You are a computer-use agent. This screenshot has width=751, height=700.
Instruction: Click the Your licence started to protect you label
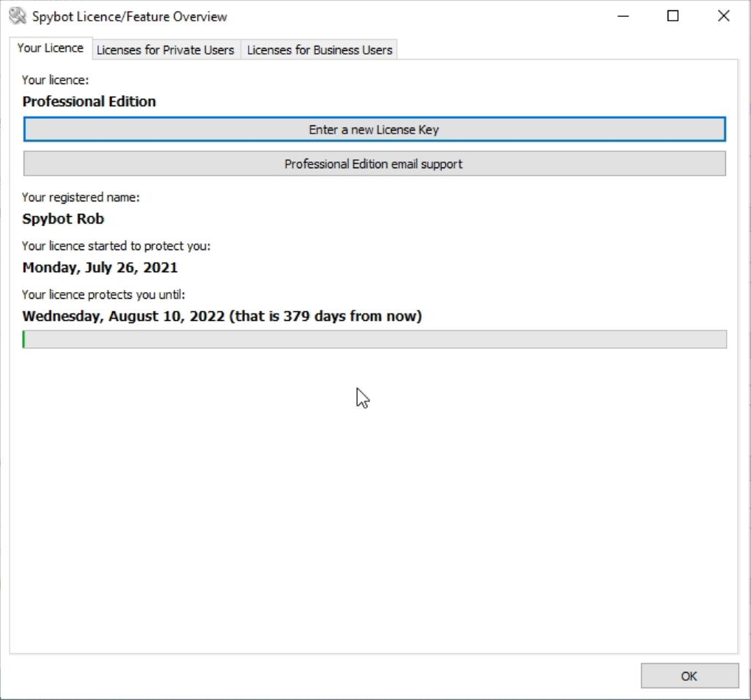117,246
